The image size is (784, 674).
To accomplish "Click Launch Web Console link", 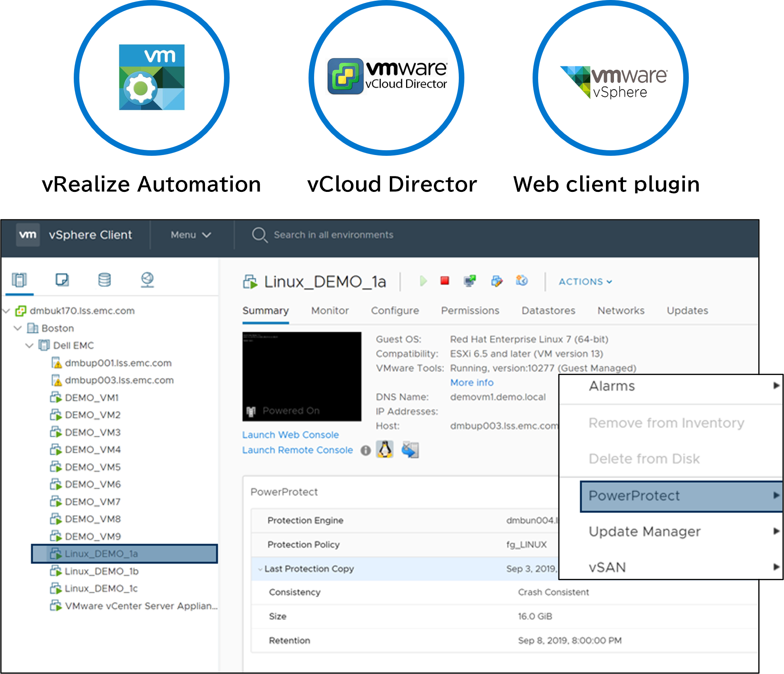I will pos(291,435).
